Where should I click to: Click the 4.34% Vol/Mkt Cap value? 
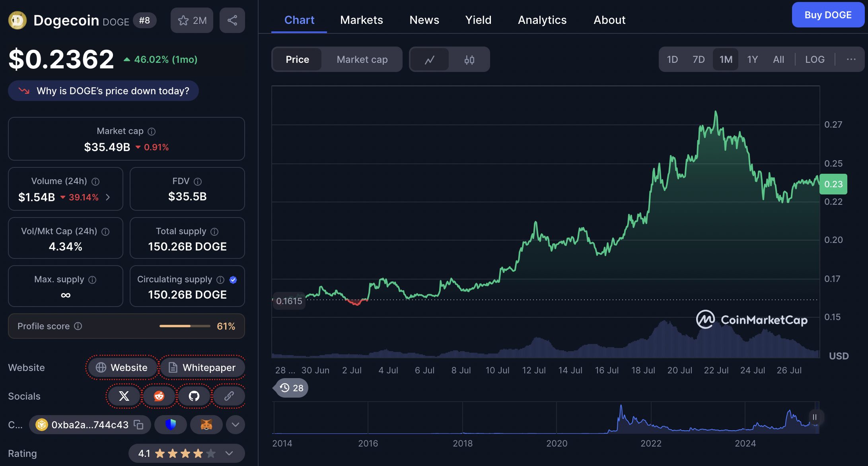[66, 247]
